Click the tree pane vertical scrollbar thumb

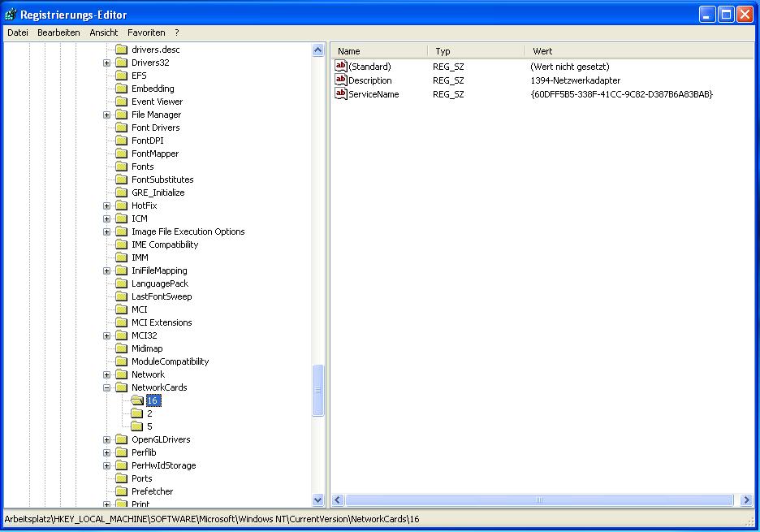coord(318,391)
